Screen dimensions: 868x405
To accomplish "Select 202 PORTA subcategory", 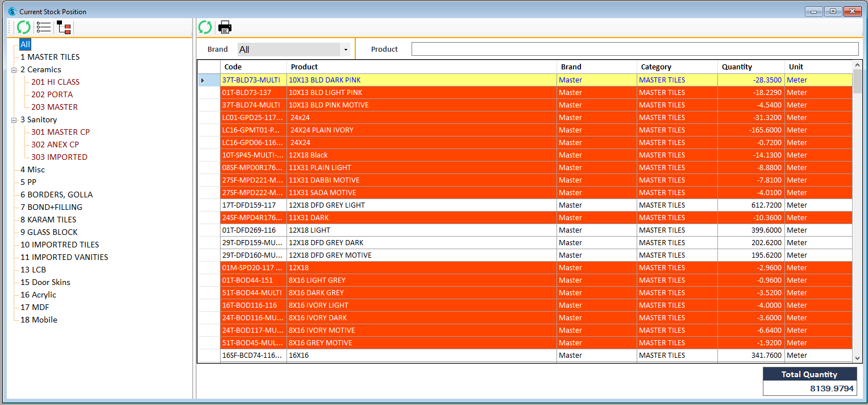I will (52, 94).
